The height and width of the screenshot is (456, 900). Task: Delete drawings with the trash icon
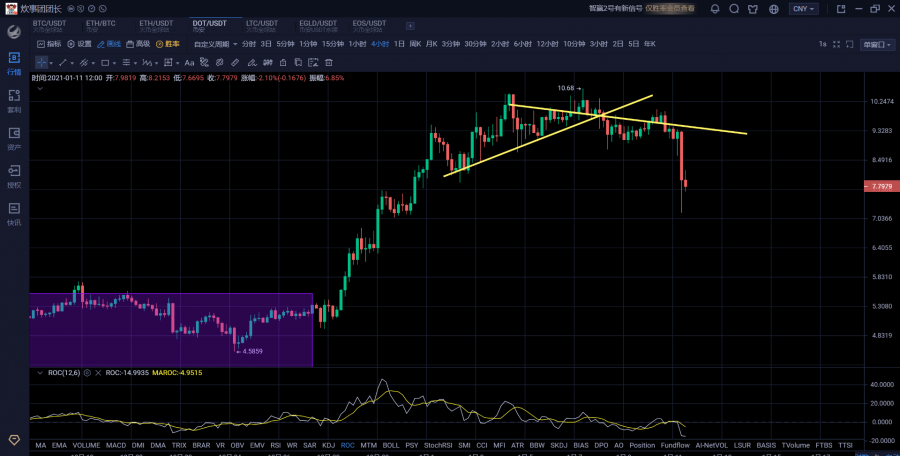(x=329, y=63)
